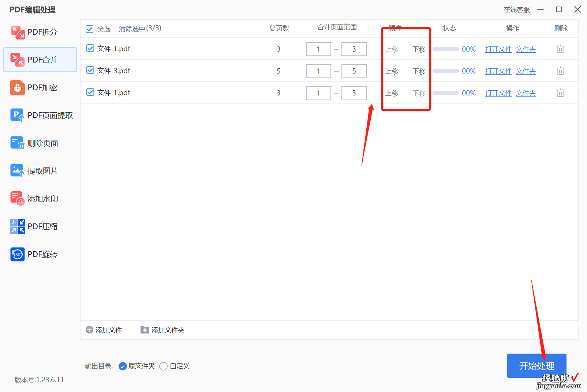The width and height of the screenshot is (587, 392).
Task: Click the PDF页面提取 icon
Action: (x=18, y=116)
